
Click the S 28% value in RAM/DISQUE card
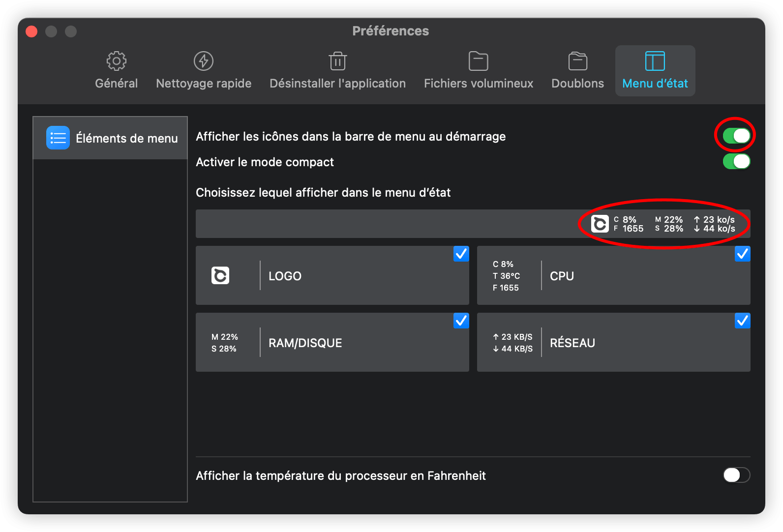(x=224, y=349)
